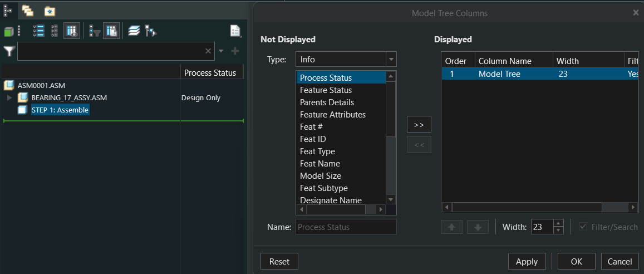The width and height of the screenshot is (644, 274).
Task: Click Not Displayed vertical scrollbar thumb
Action: click(391, 109)
